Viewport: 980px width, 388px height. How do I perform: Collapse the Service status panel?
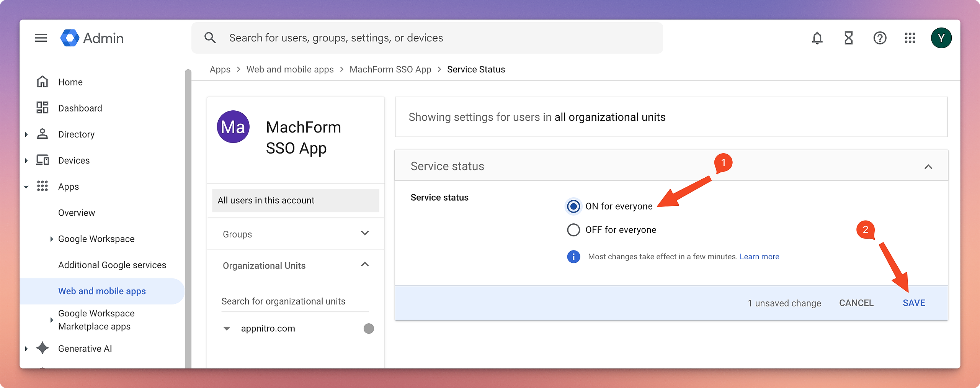pos(928,167)
